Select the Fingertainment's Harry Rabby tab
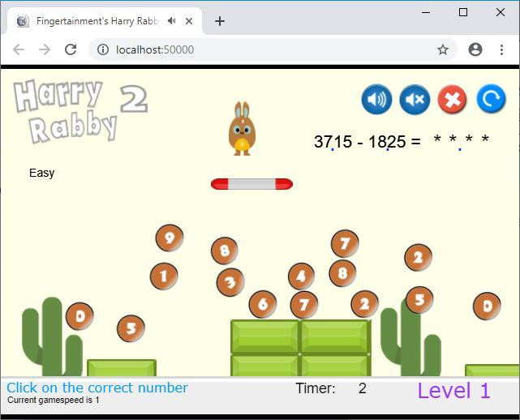This screenshot has width=520, height=420. point(105,21)
